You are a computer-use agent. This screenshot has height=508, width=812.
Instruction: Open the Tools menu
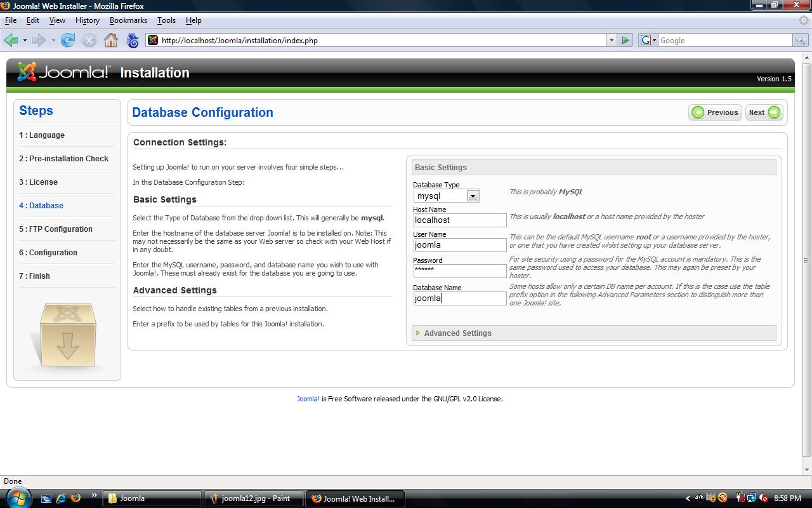166,20
